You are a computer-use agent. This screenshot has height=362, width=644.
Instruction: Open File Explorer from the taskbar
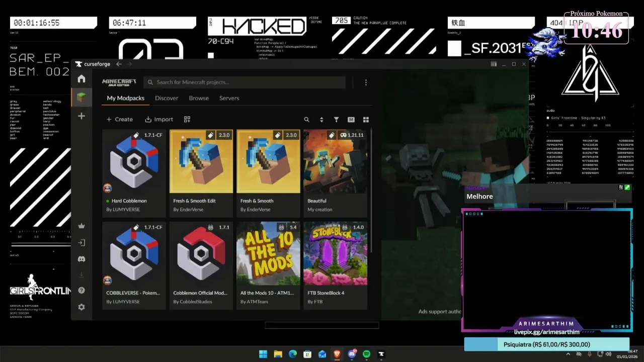coord(278,354)
